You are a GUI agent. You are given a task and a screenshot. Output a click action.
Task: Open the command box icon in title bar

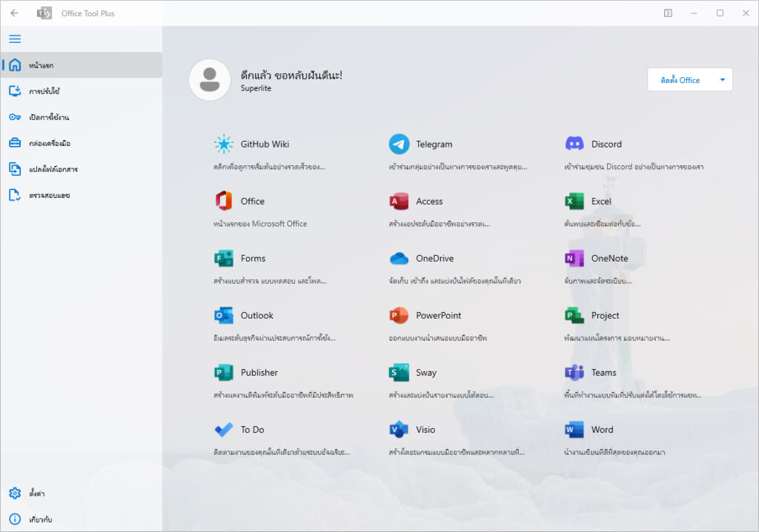click(668, 13)
